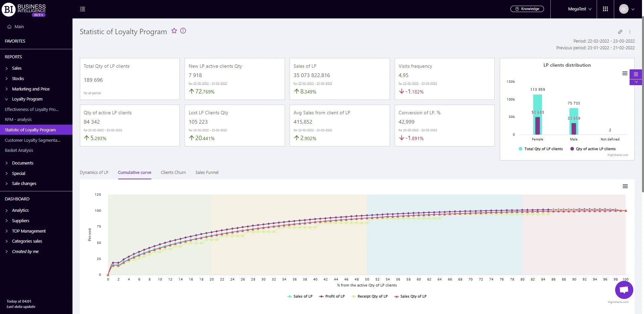This screenshot has height=314, width=644.
Task: Open LP clients distribution chart menu
Action: [x=625, y=73]
